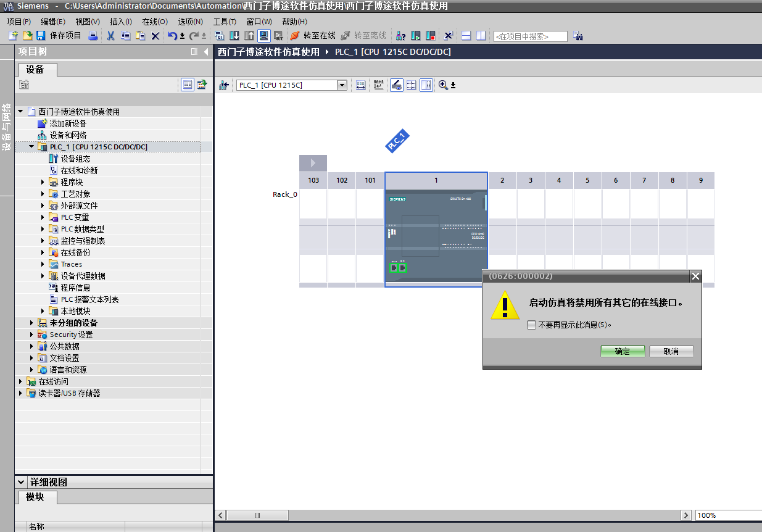Viewport: 762px width, 532px height.
Task: Click the cross-reference icon
Action: pyautogui.click(x=449, y=36)
